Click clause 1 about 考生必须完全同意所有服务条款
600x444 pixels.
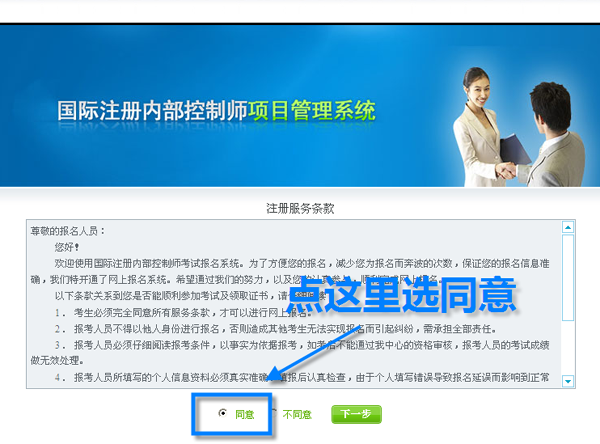(182, 313)
